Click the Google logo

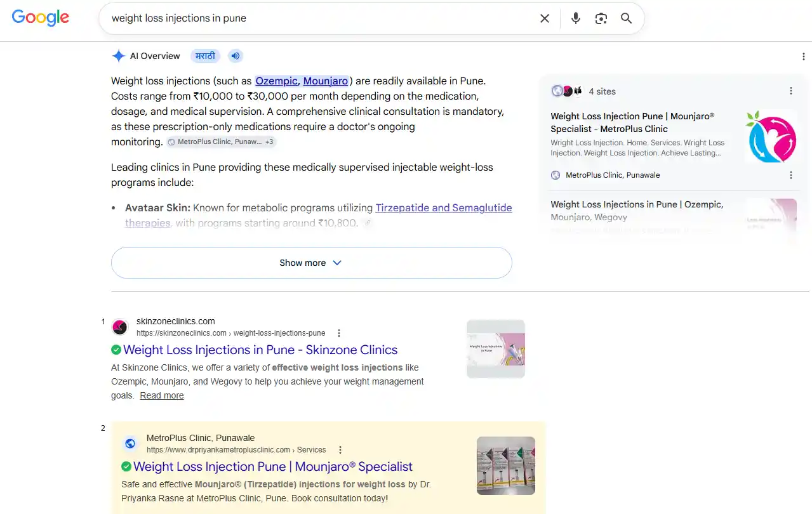coord(41,18)
